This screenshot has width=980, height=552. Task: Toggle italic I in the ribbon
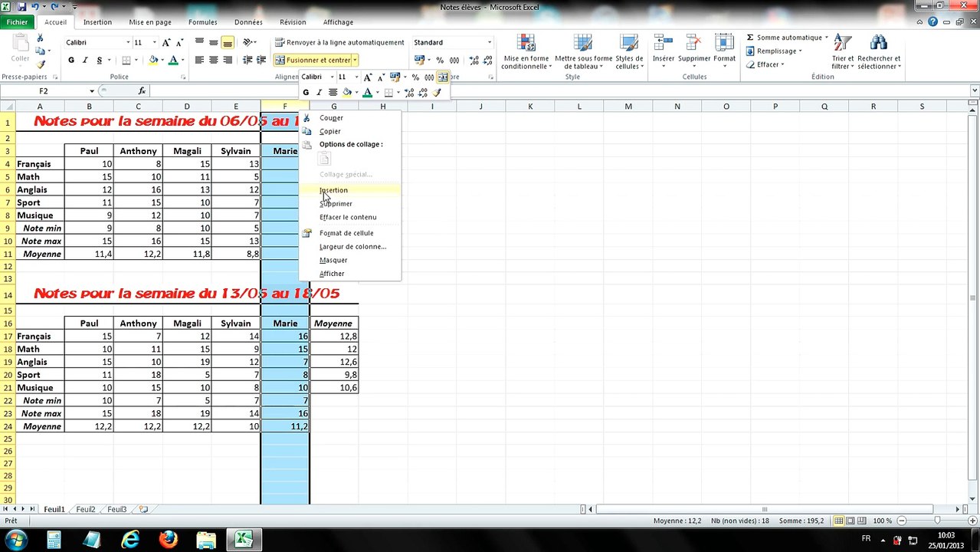tap(85, 60)
